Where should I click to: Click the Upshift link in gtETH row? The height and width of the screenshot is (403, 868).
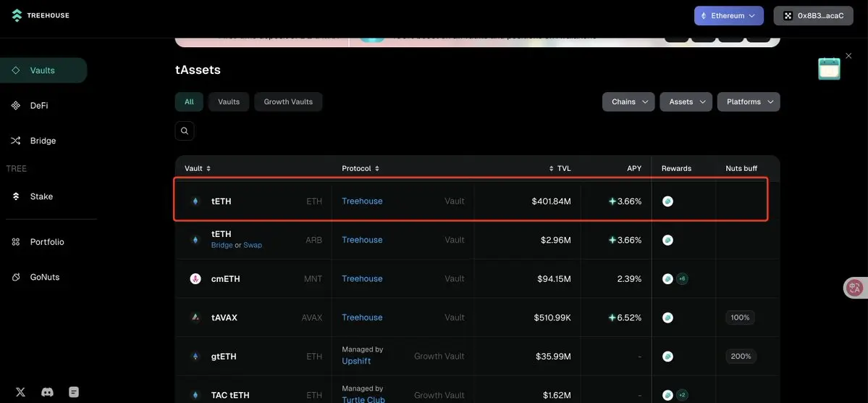tap(356, 362)
